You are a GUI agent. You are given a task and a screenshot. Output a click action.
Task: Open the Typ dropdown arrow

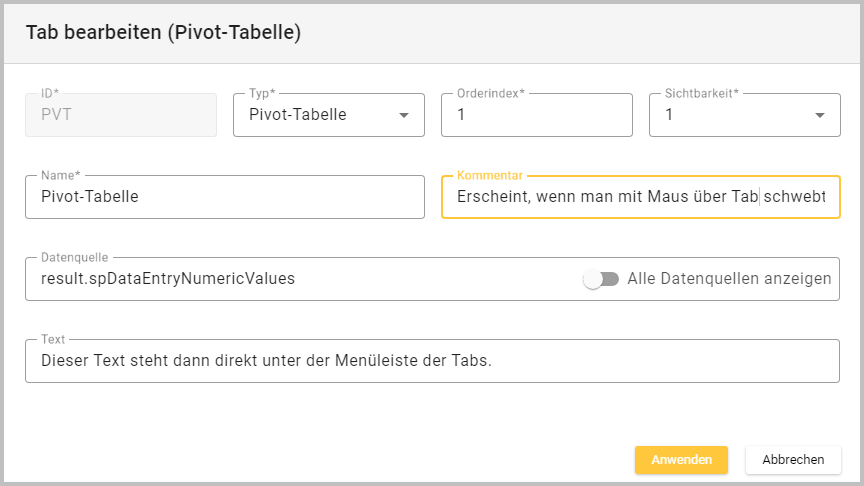pyautogui.click(x=404, y=115)
